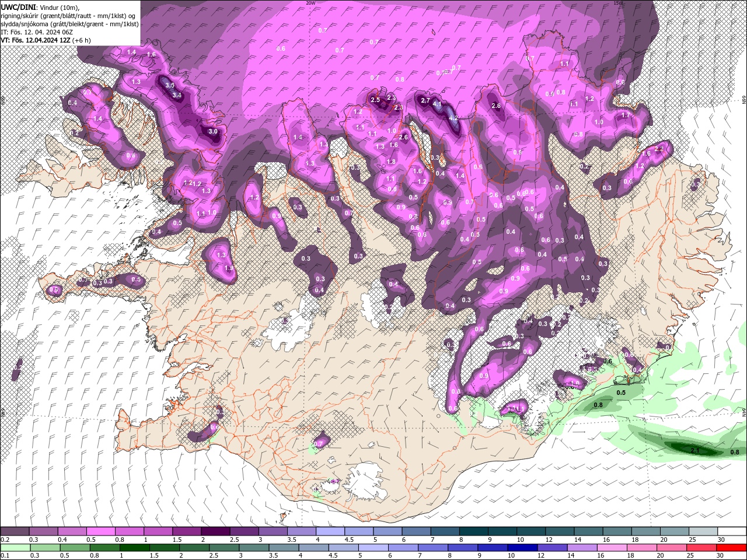The image size is (747, 560).
Task: Click the 'VT: Fös. 12.04.2024 12Z (+6 h)' line
Action: click(x=46, y=40)
